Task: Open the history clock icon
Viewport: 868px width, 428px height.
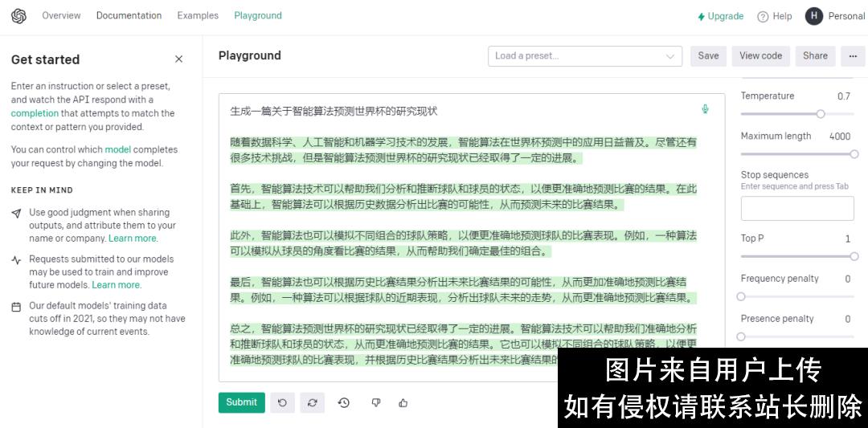Action: tap(344, 402)
